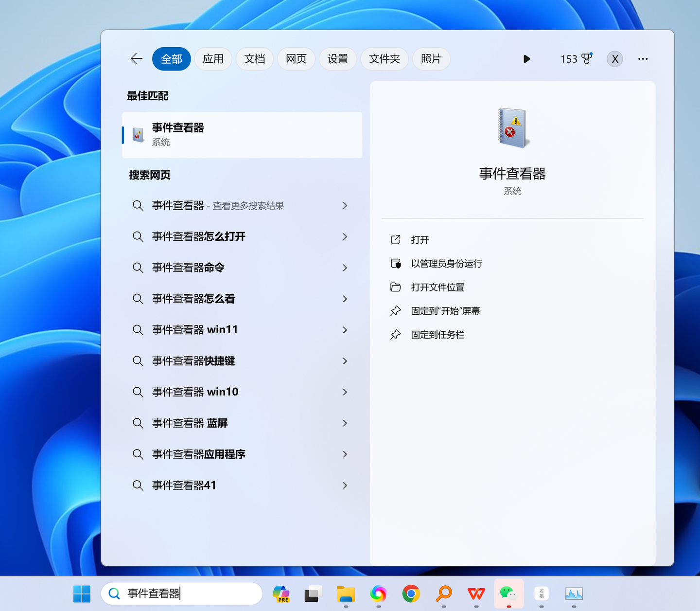Image resolution: width=700 pixels, height=611 pixels.
Task: Expand the 事件查看器应用程序 suggestion chevron
Action: click(345, 454)
